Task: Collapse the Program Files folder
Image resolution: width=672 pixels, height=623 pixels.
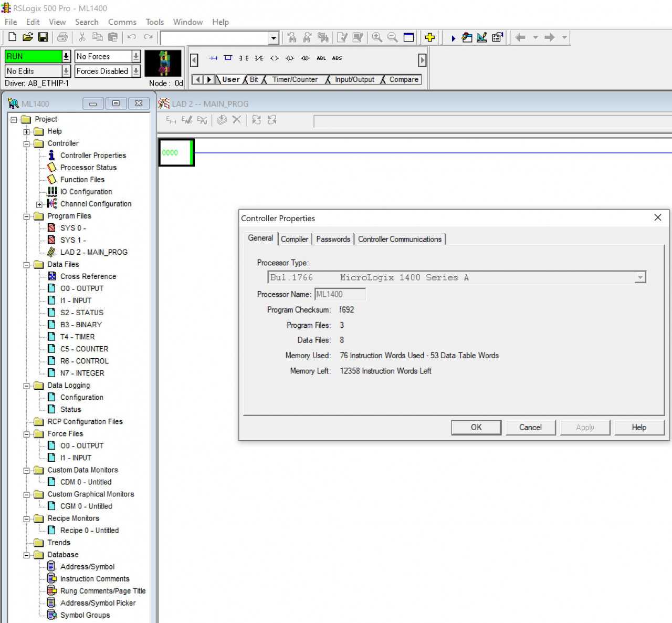Action: click(x=27, y=216)
